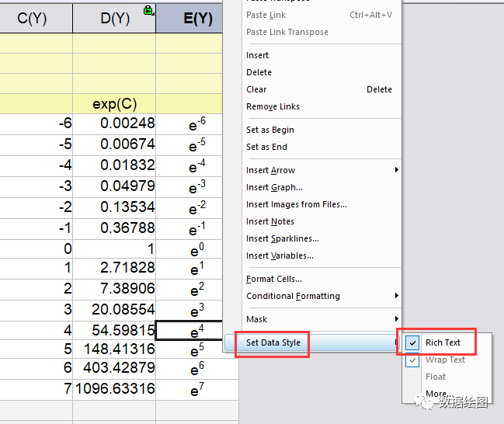Select Remove Links menu entry
Image resolution: width=504 pixels, height=424 pixels.
[x=322, y=106]
